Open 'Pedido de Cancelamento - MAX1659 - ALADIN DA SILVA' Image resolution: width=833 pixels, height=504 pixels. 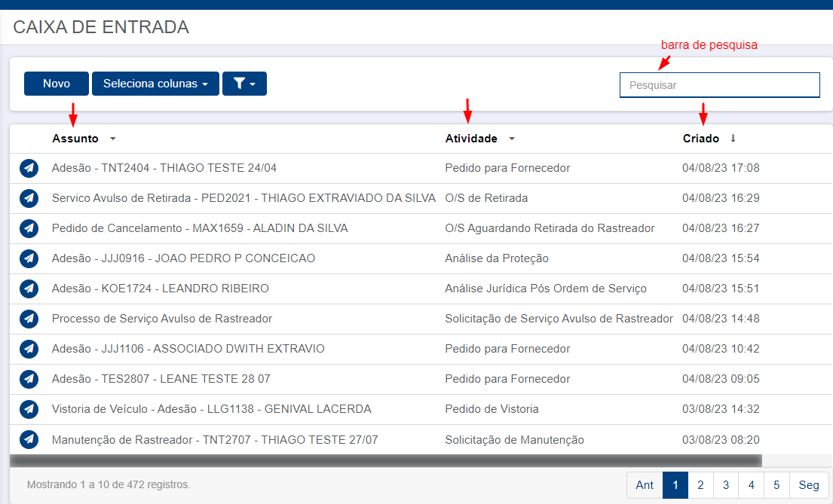[x=200, y=228]
